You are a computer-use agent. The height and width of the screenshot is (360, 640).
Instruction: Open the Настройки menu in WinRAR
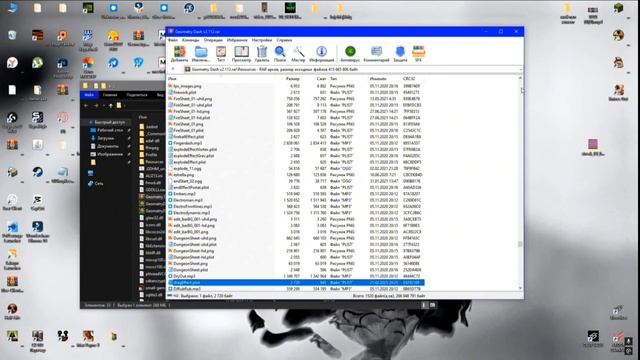point(262,40)
